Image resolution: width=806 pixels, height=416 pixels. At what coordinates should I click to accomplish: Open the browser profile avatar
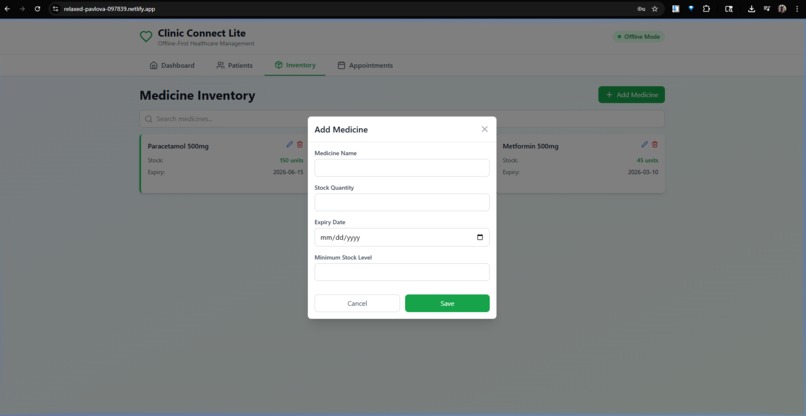[782, 9]
